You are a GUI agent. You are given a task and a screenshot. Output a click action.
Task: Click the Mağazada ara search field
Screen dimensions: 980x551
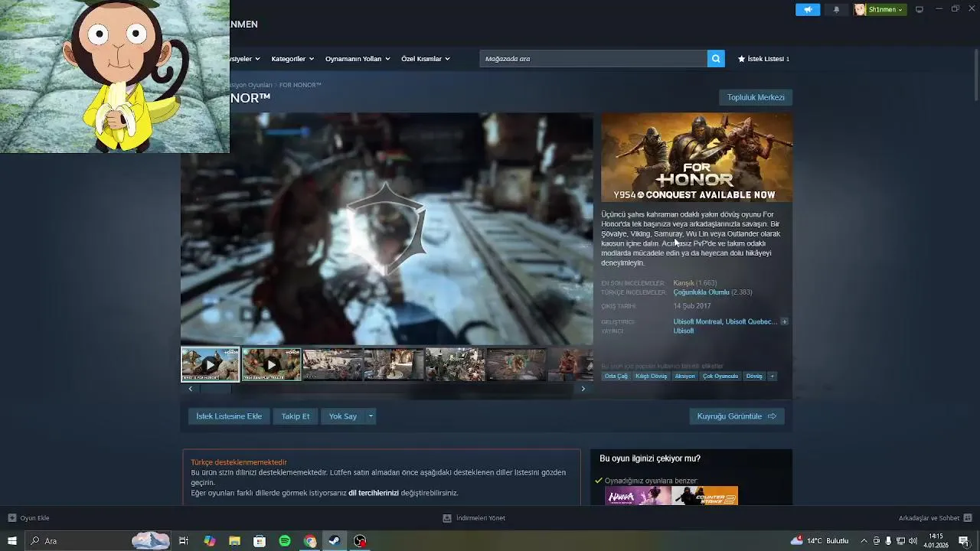(x=593, y=59)
